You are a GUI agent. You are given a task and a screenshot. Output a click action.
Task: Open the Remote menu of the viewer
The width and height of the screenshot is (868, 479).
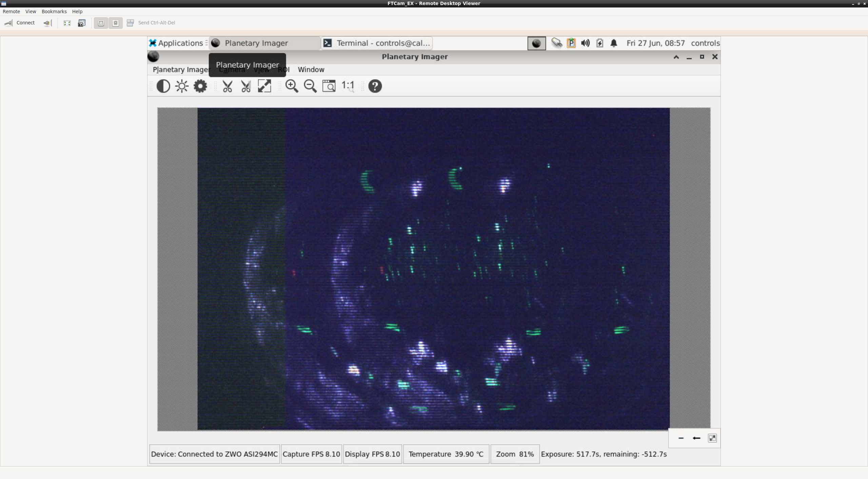coord(11,12)
